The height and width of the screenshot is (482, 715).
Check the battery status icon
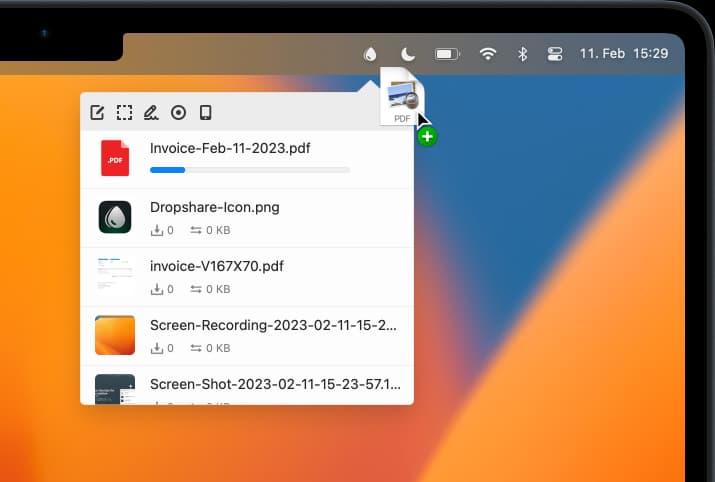pos(447,55)
